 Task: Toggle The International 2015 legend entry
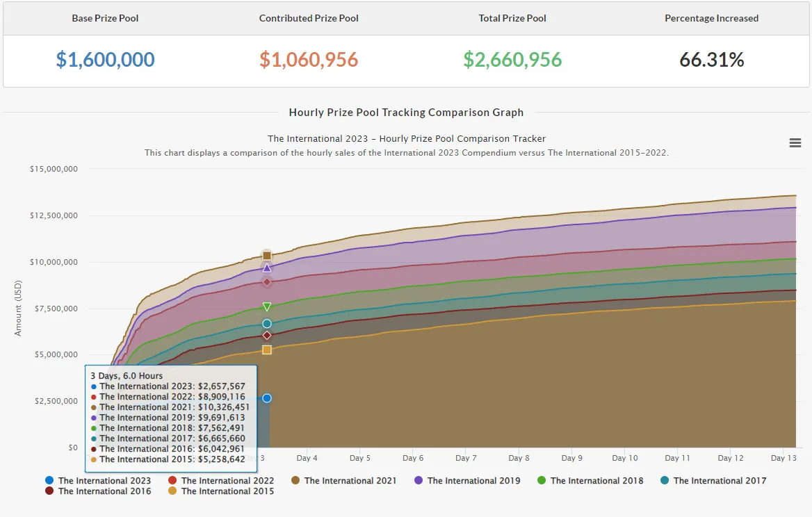221,491
